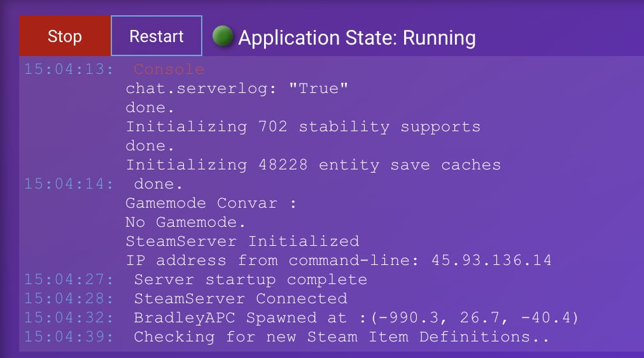The image size is (644, 358).
Task: Select the IP address from command-line entry
Action: [x=339, y=261]
